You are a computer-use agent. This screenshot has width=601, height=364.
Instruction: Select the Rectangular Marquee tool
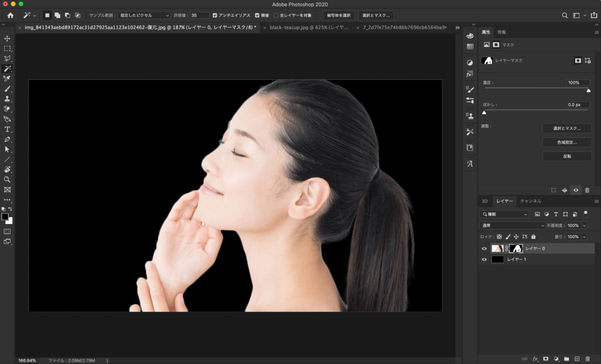(7, 49)
